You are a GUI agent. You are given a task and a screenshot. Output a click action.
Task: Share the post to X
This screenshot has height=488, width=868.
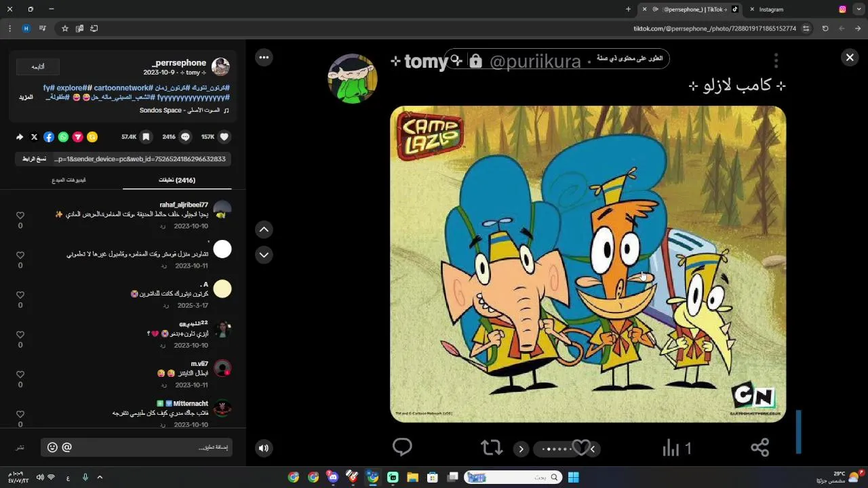34,137
